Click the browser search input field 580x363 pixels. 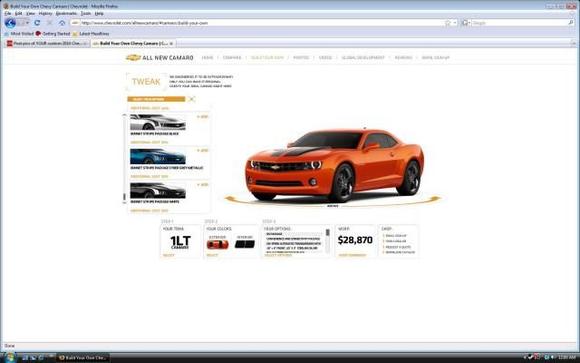pyautogui.click(x=519, y=23)
